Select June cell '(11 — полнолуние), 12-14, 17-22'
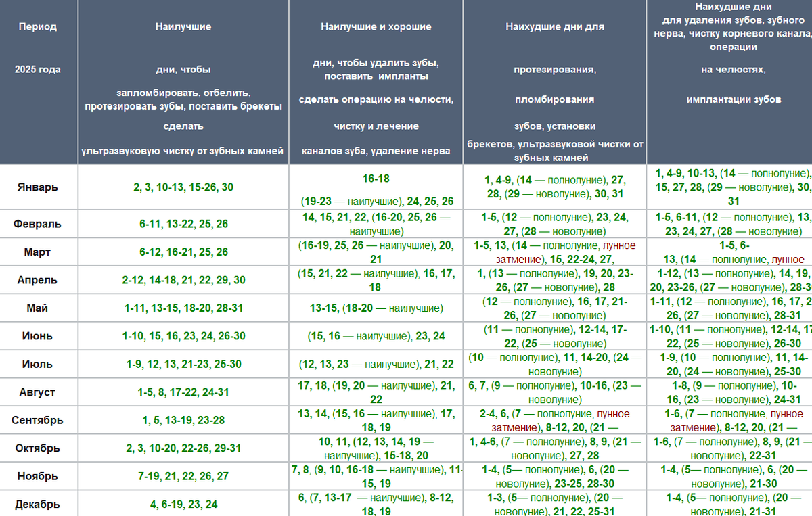Viewport: 812px width, 516px height. [x=554, y=336]
